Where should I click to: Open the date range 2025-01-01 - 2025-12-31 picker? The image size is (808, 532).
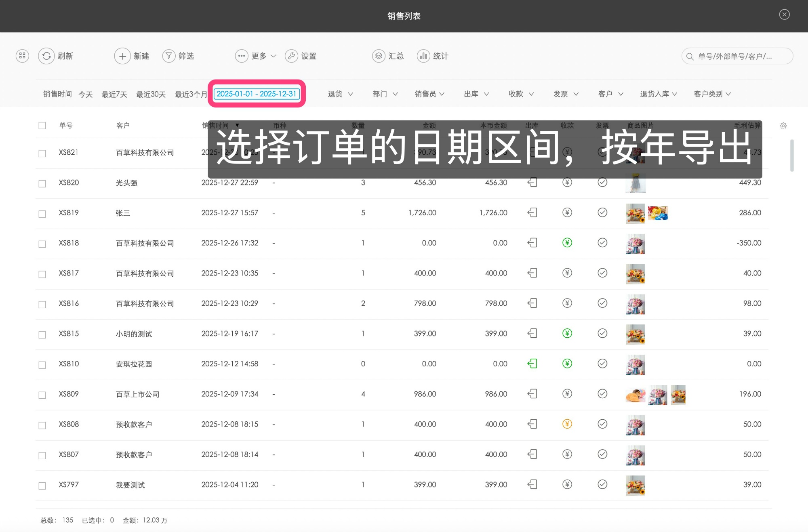coord(257,94)
